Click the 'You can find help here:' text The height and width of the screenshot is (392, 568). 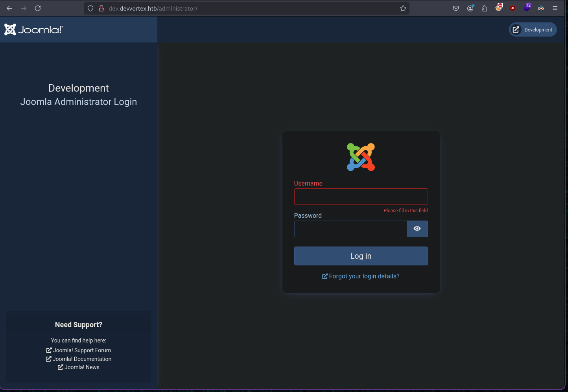pyautogui.click(x=79, y=340)
